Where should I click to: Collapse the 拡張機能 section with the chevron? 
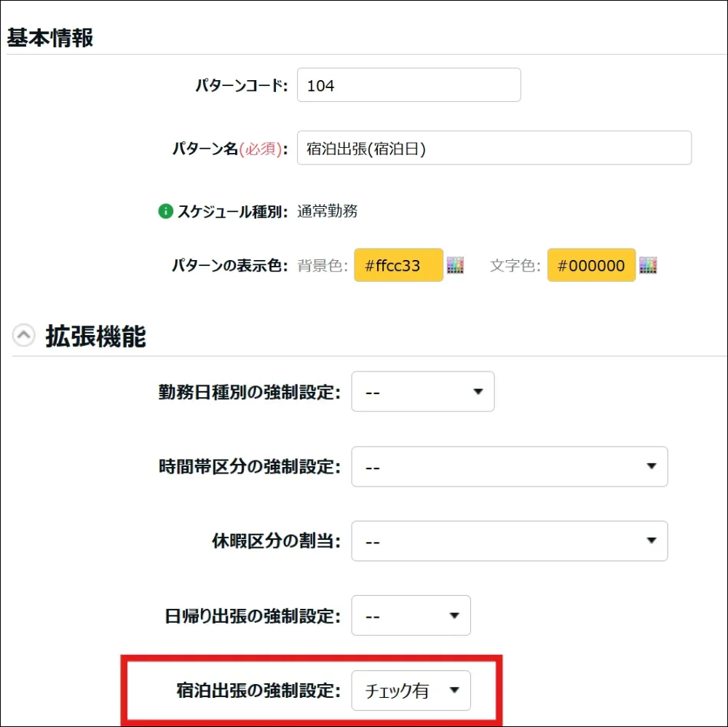tap(24, 336)
